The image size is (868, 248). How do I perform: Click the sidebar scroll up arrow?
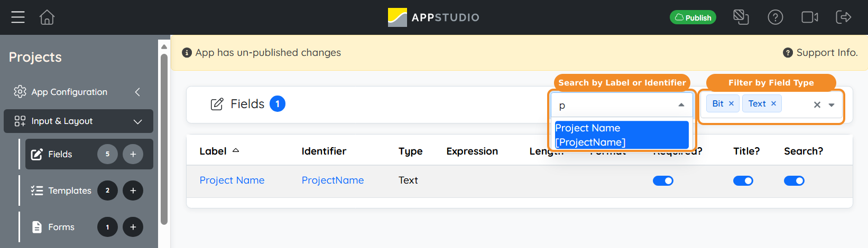[x=164, y=46]
